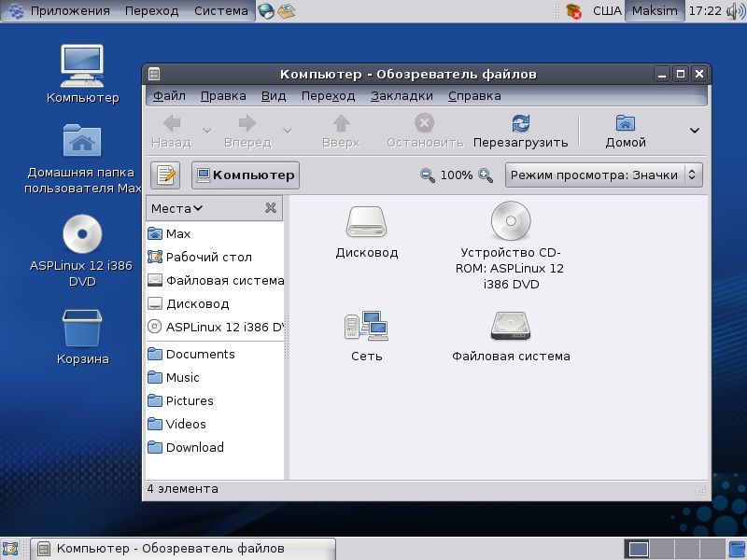747x560 pixels.
Task: Click the volume speaker icon
Action: tap(736, 11)
